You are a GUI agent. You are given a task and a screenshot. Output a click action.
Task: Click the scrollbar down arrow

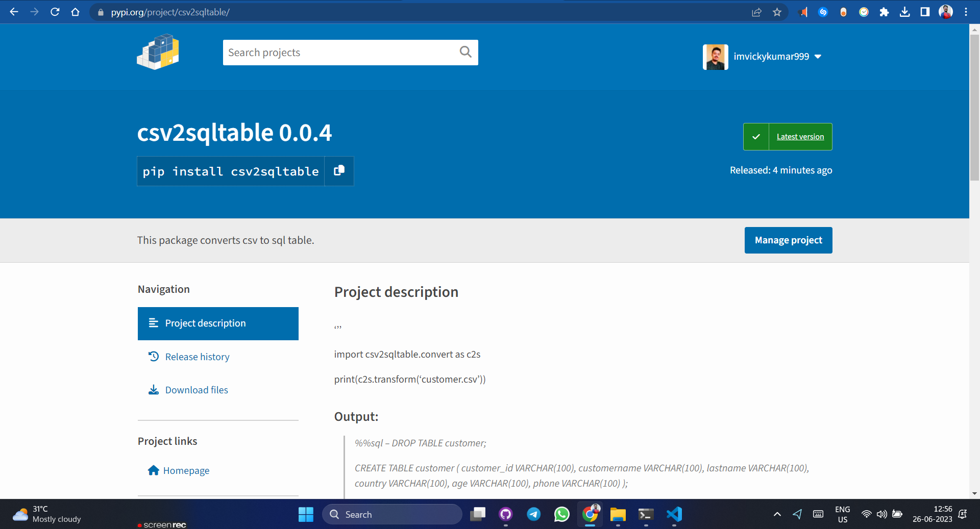(x=974, y=494)
